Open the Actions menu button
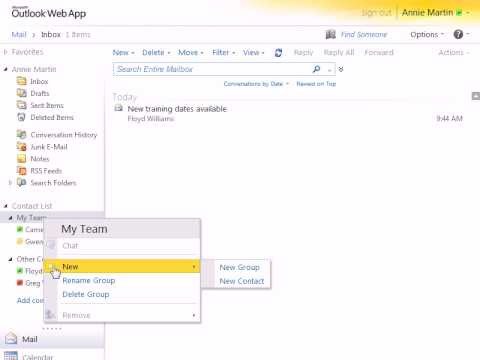The height and width of the screenshot is (360, 480). pos(454,53)
